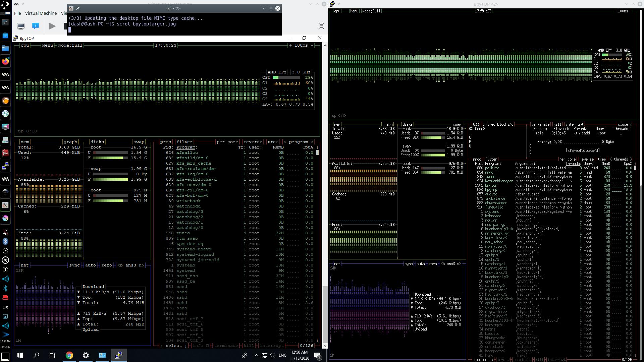The width and height of the screenshot is (644, 362).
Task: Click the kill option in BpyTOP's bottom bar
Action: (249, 346)
